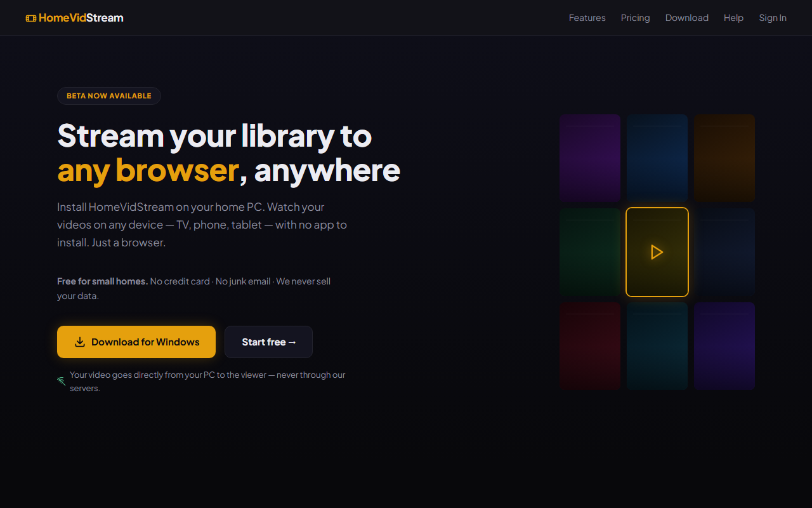Screen dimensions: 812x508
Task: Choose the brown tile in the video grid
Action: tap(724, 158)
